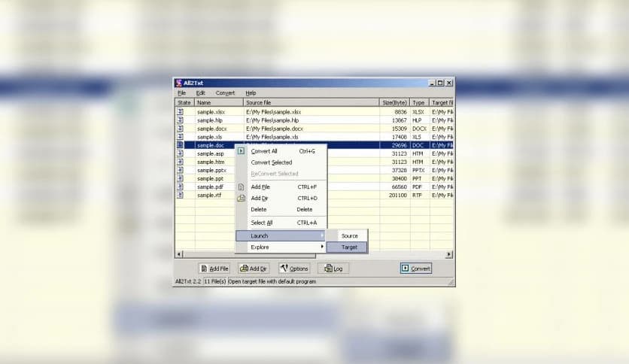Open the Log button
Viewport: 629px width, 364px height.
(x=333, y=268)
